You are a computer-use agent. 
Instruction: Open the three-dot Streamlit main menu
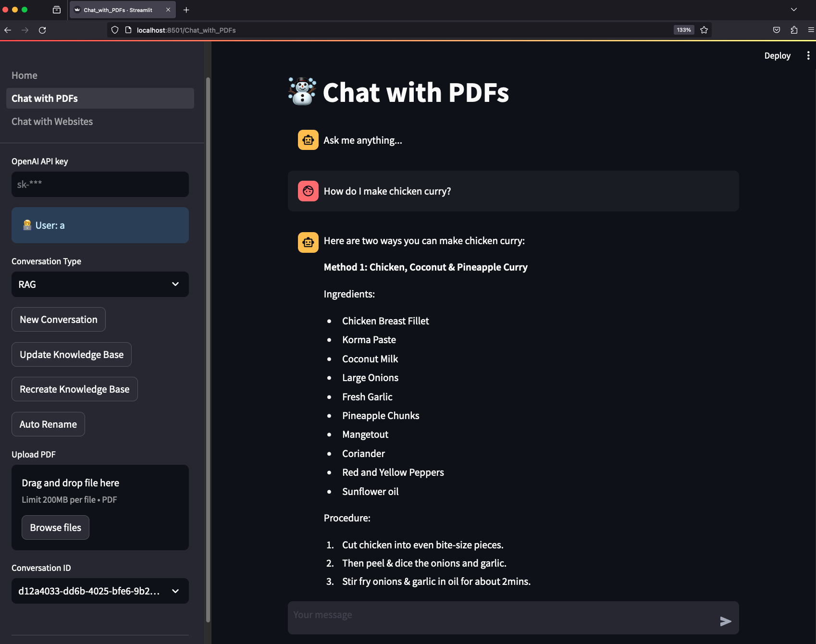coord(808,56)
